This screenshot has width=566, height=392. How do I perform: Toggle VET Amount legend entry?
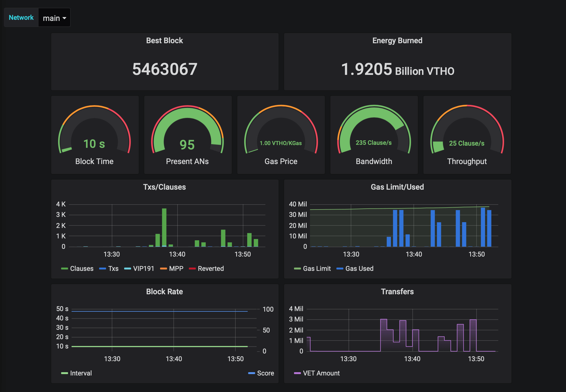pos(321,373)
